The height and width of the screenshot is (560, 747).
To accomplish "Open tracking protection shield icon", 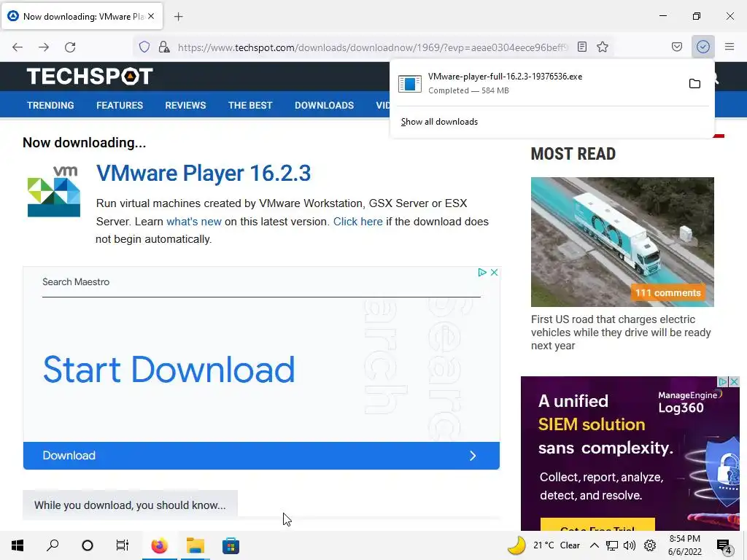I will coord(144,47).
